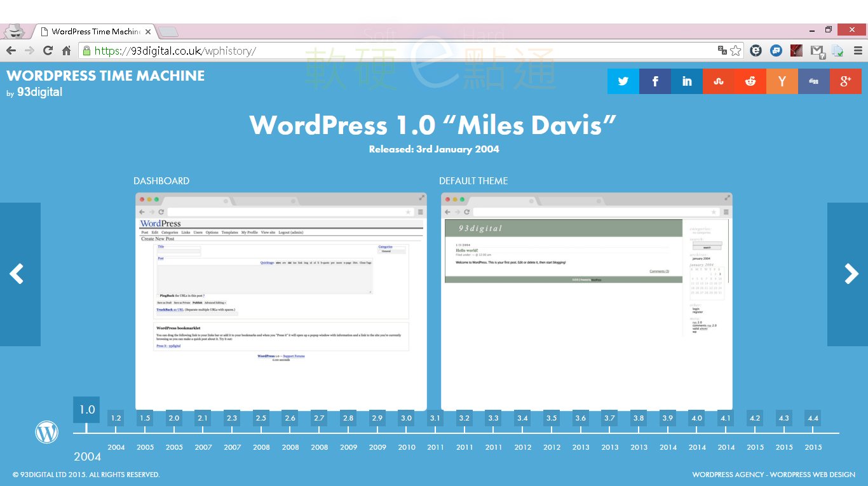868x486 pixels.
Task: Share the page on Google Plus
Action: click(846, 81)
